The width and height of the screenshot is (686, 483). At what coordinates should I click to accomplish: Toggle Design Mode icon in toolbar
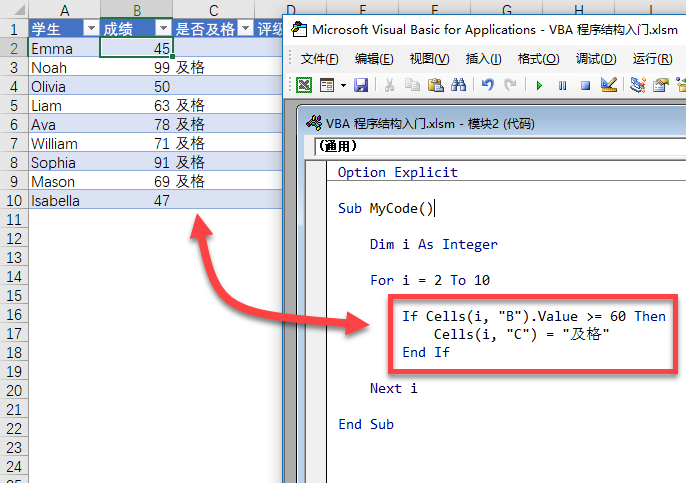click(609, 86)
